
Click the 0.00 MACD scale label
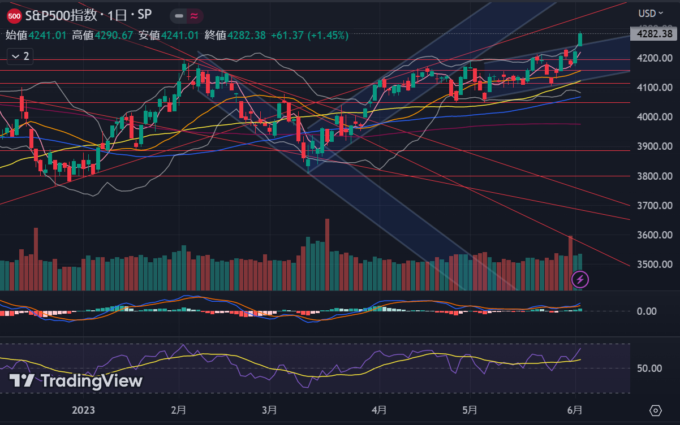647,311
